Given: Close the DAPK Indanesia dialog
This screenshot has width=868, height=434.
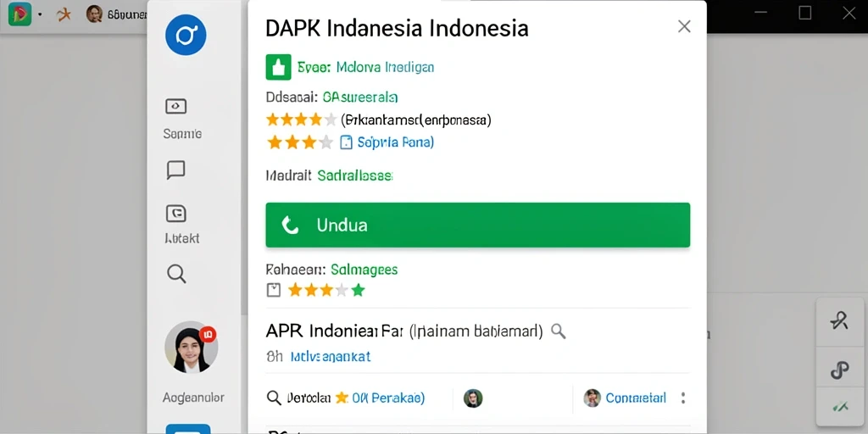Looking at the screenshot, I should (684, 26).
